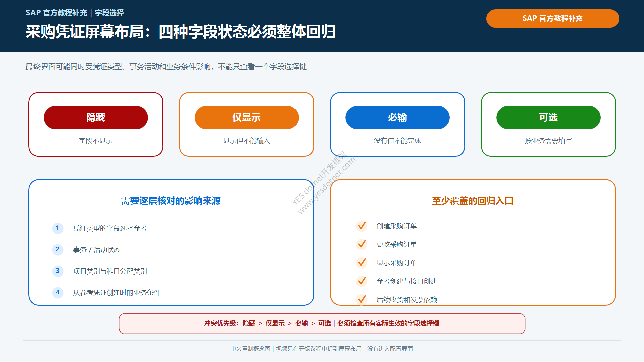
Task: Click the breadcrumb SAP 官方教程补充 | 字段选择
Action: pos(75,13)
